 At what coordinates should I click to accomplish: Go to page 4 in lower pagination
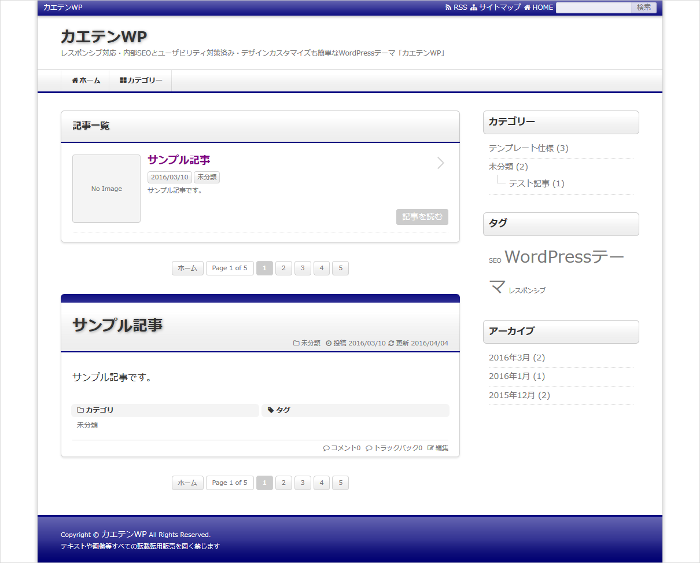[321, 483]
